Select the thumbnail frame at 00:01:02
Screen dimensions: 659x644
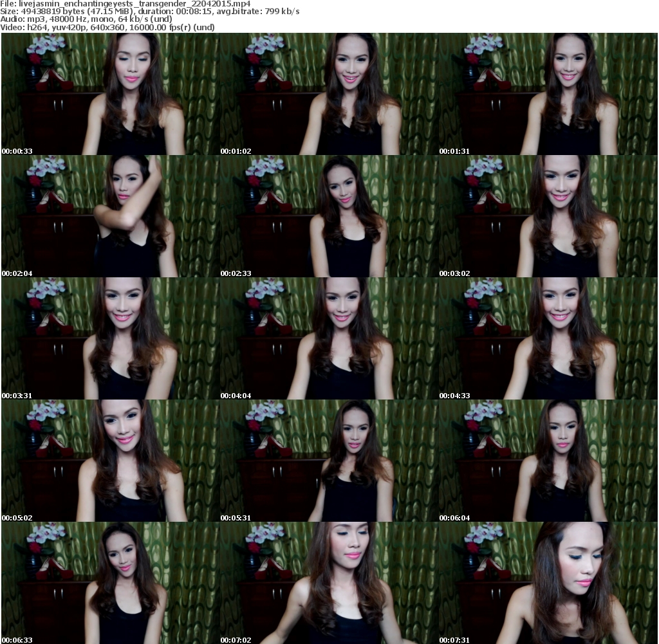click(x=329, y=94)
